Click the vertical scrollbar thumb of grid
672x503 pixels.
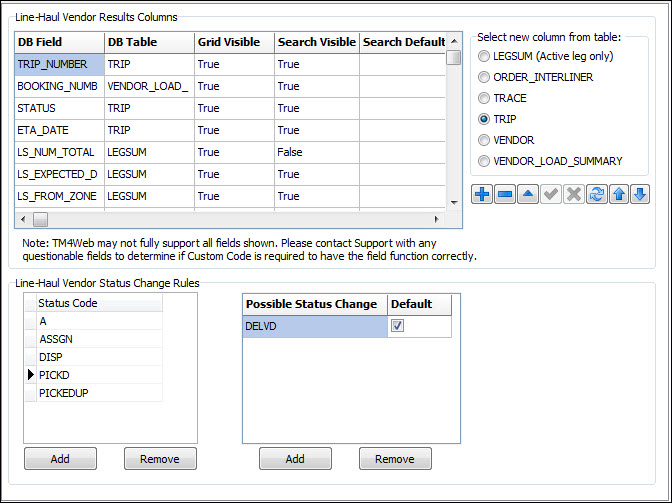pyautogui.click(x=454, y=57)
